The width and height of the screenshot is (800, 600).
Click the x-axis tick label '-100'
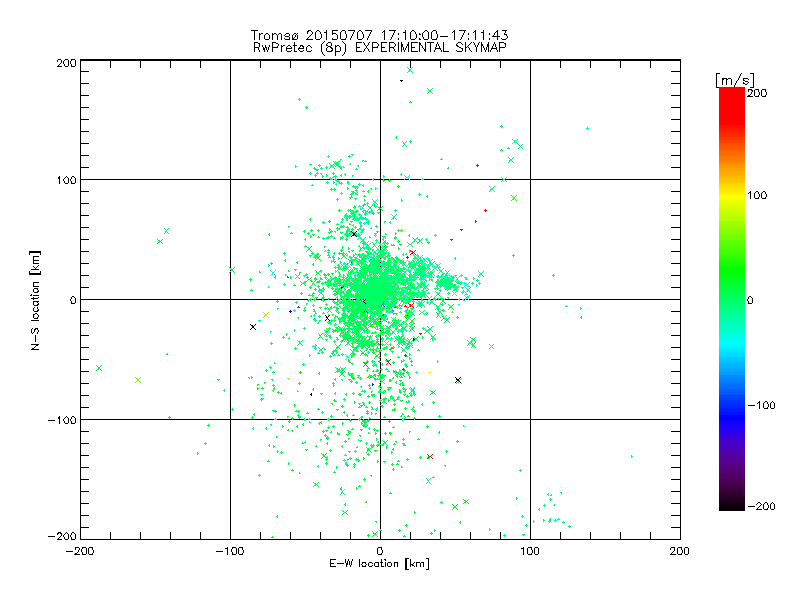pyautogui.click(x=230, y=551)
